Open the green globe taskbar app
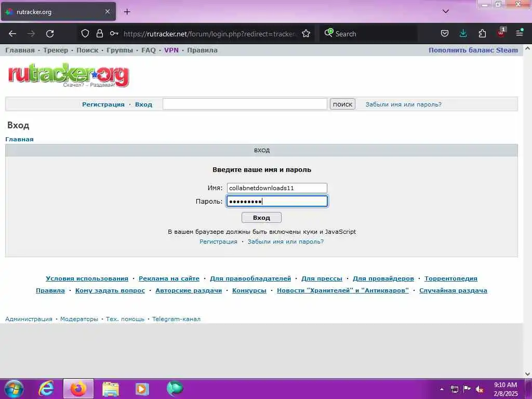532x399 pixels. (175, 389)
